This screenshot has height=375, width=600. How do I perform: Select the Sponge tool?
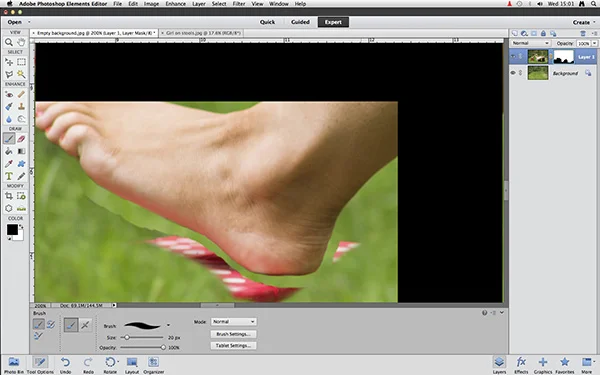tap(21, 119)
